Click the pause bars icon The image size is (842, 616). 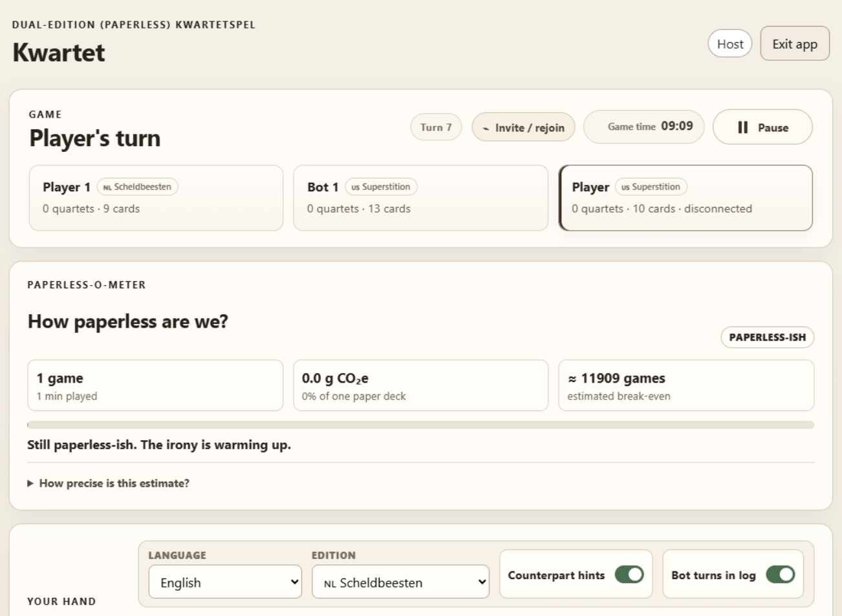tap(742, 127)
